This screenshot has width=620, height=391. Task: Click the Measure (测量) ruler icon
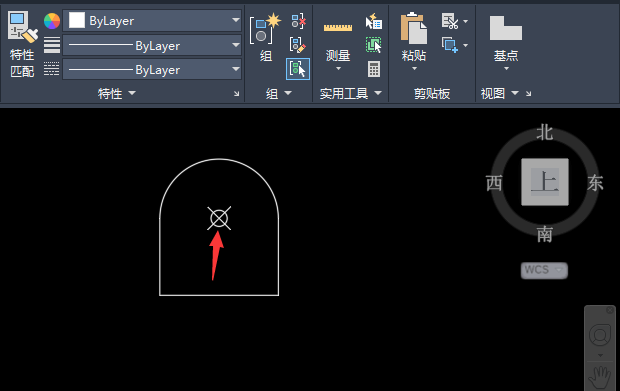pos(338,28)
